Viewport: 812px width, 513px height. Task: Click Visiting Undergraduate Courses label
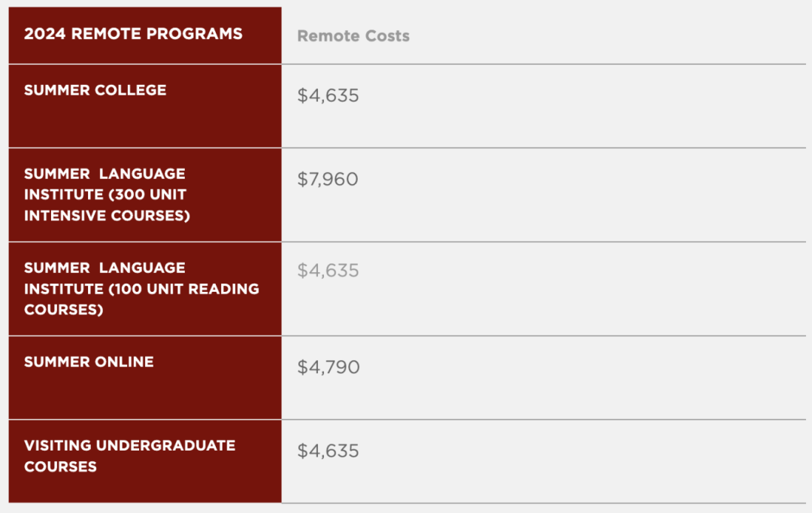tap(129, 456)
